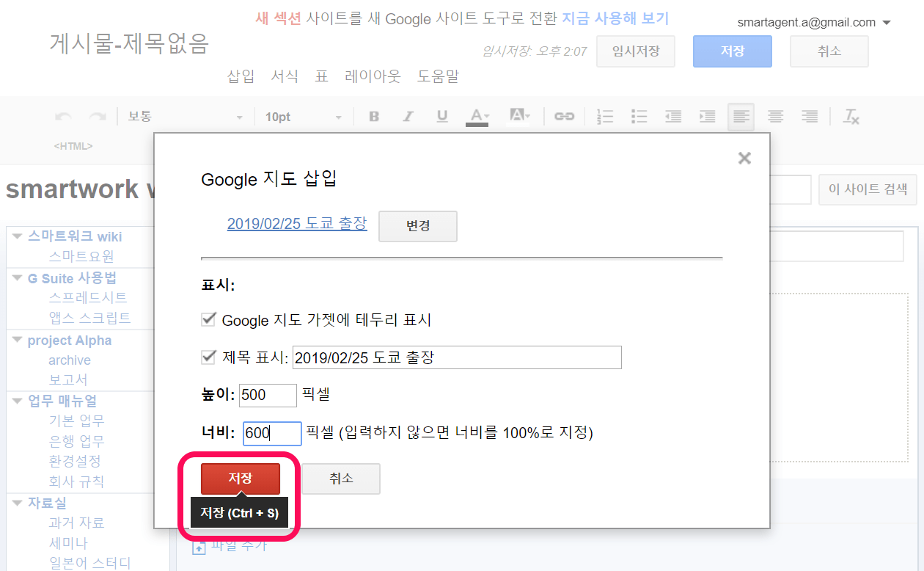This screenshot has width=924, height=571.
Task: Open the text color picker
Action: [x=477, y=116]
